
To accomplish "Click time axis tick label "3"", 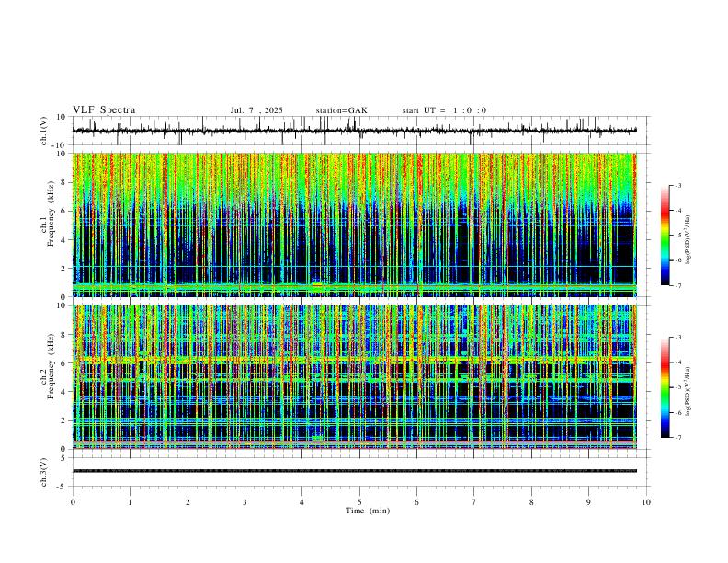I will (245, 502).
